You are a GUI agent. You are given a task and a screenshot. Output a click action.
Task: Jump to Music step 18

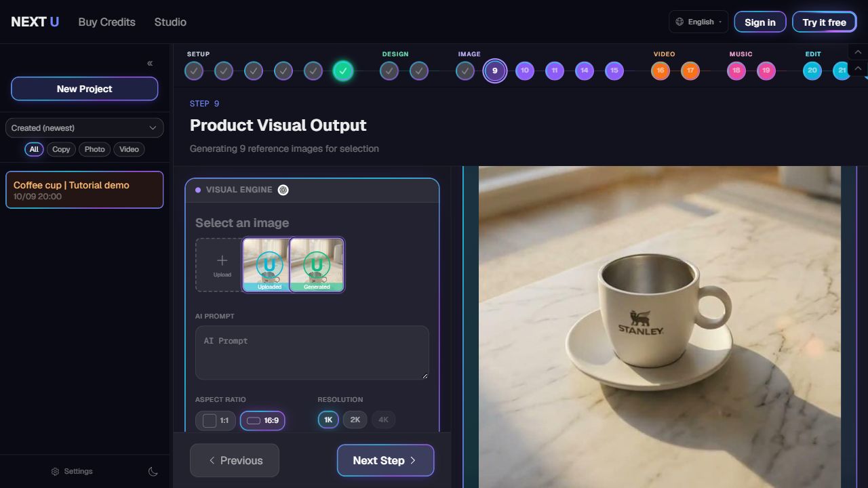click(x=736, y=70)
